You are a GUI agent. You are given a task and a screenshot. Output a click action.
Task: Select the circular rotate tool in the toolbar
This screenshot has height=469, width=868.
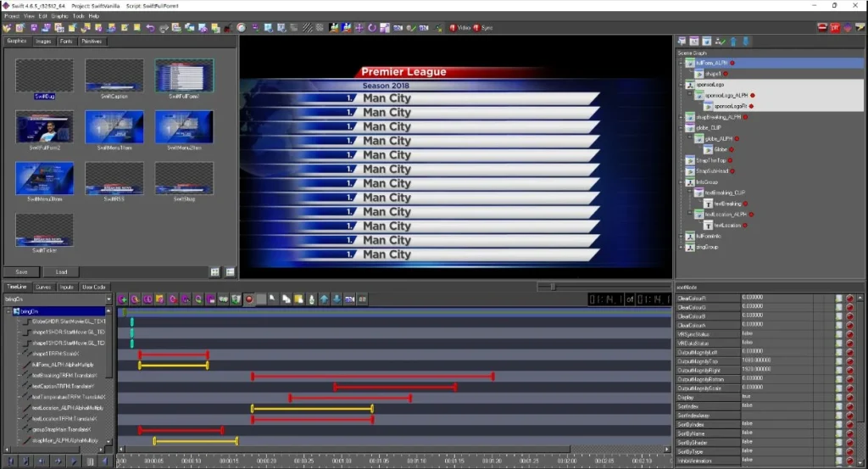pyautogui.click(x=372, y=28)
